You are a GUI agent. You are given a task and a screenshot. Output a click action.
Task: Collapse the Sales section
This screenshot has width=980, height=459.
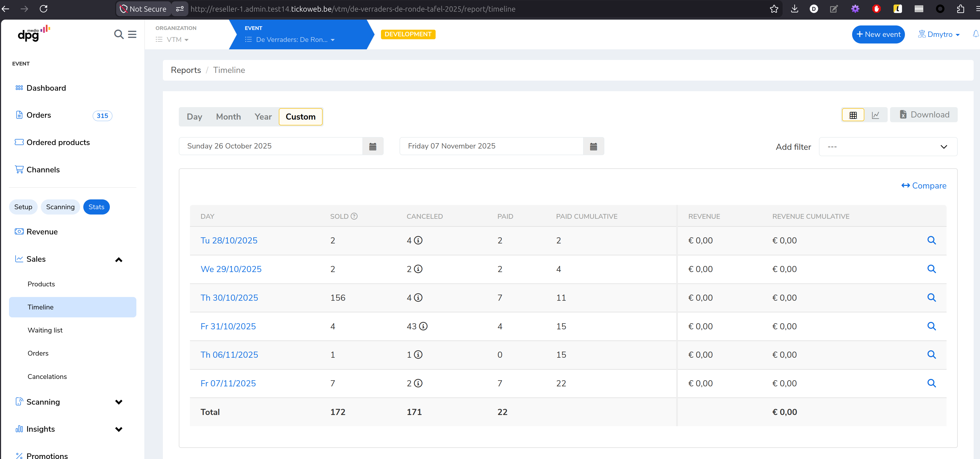pyautogui.click(x=119, y=260)
